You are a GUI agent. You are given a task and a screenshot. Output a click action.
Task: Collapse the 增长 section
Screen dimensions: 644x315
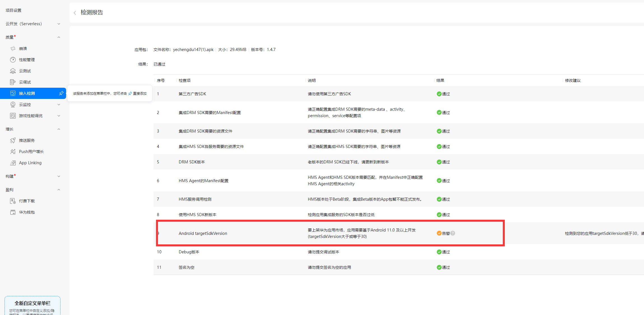59,129
